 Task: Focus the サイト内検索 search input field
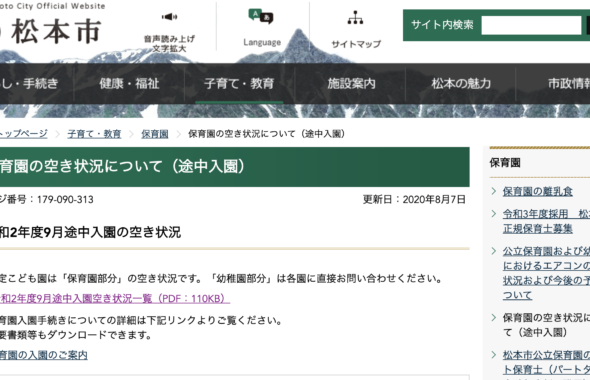531,25
